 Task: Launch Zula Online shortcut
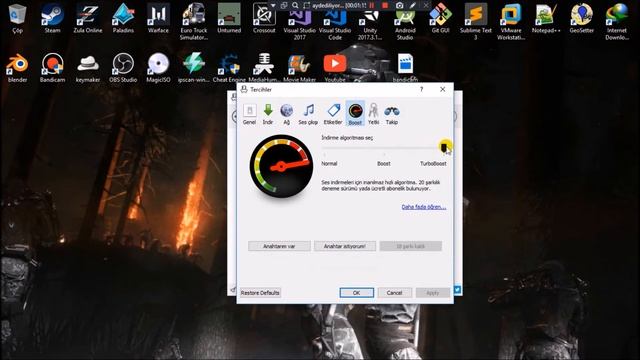coord(88,18)
